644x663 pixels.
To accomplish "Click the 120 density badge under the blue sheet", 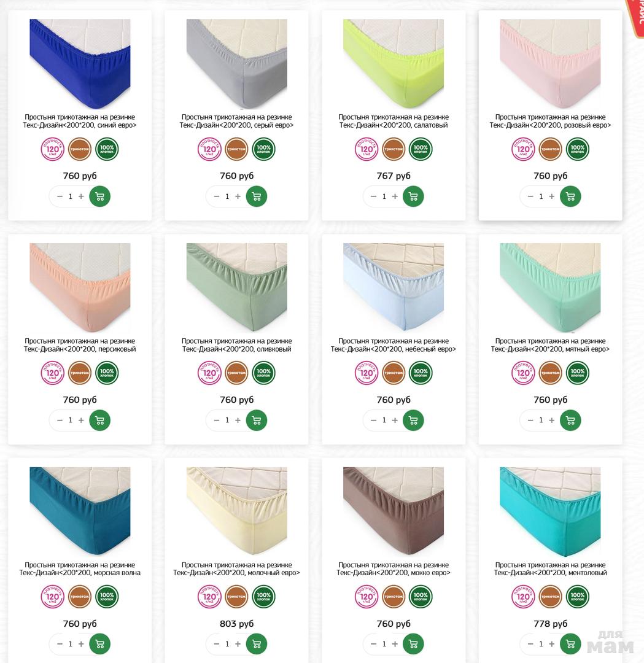I will click(x=52, y=149).
